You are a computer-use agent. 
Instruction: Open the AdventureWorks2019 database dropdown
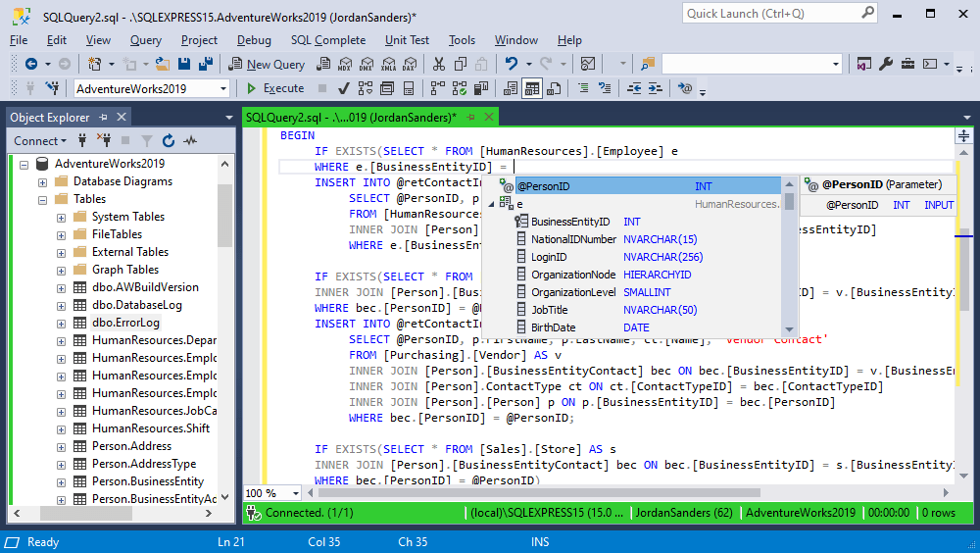click(x=223, y=89)
